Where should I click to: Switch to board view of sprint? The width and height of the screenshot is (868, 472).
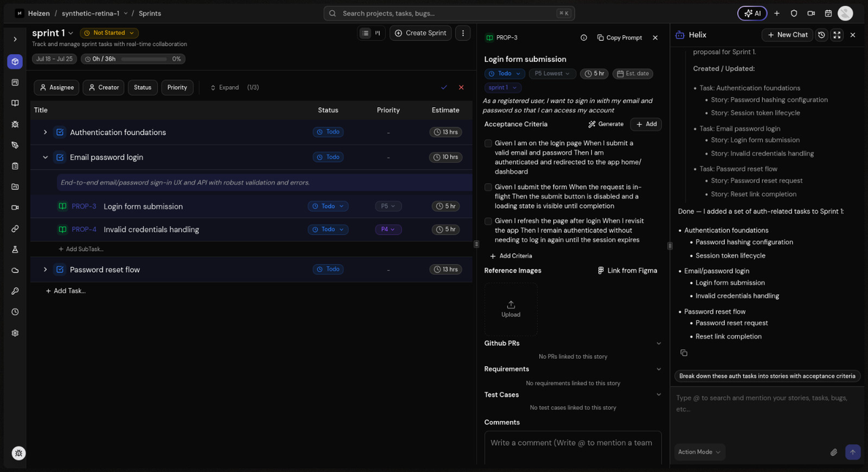tap(378, 33)
